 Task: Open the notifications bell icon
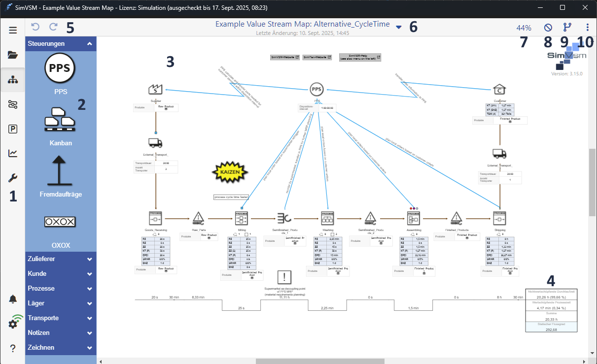(x=13, y=299)
